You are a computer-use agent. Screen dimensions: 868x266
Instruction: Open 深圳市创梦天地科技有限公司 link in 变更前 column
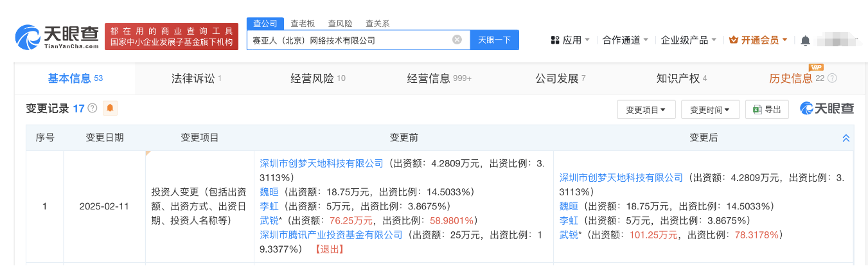pyautogui.click(x=321, y=163)
